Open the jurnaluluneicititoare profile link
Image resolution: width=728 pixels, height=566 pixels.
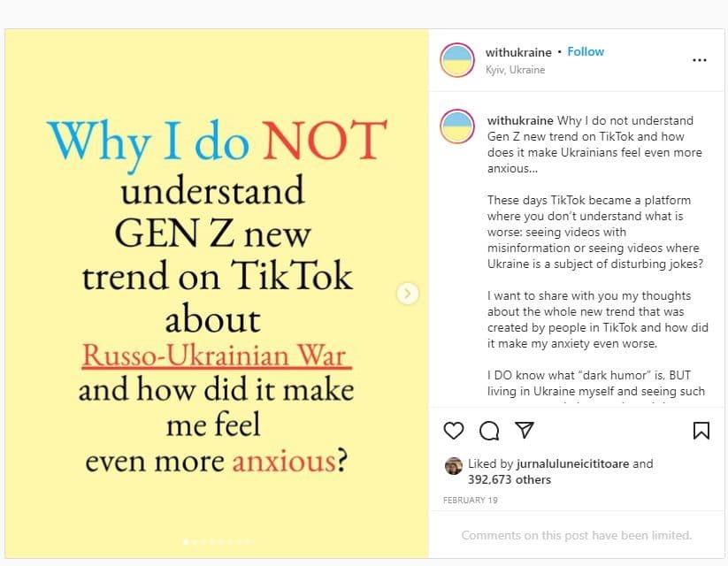(x=573, y=463)
